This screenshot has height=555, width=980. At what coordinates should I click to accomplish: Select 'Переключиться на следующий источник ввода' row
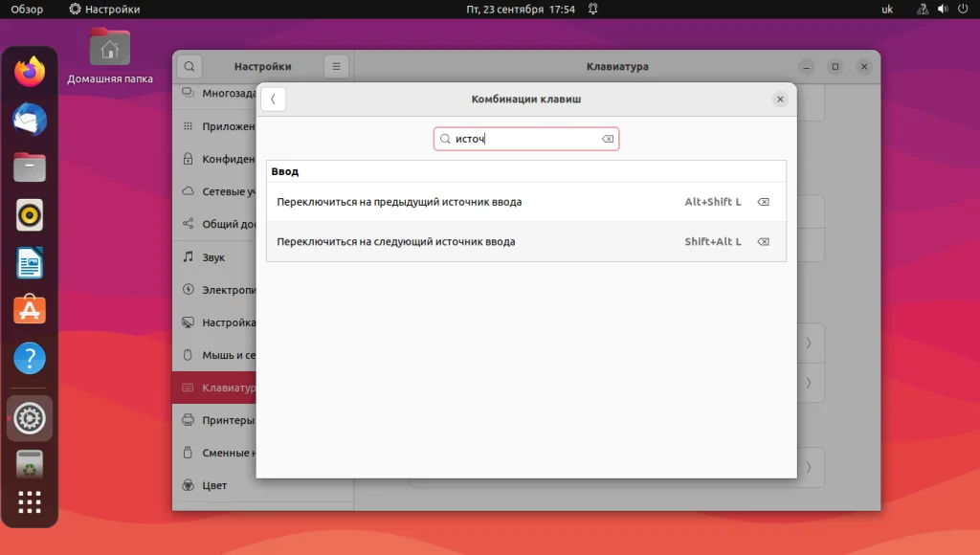point(526,242)
